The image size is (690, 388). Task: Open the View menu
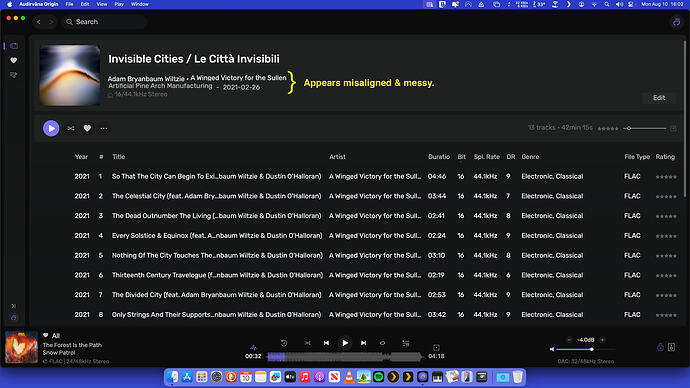pyautogui.click(x=102, y=4)
